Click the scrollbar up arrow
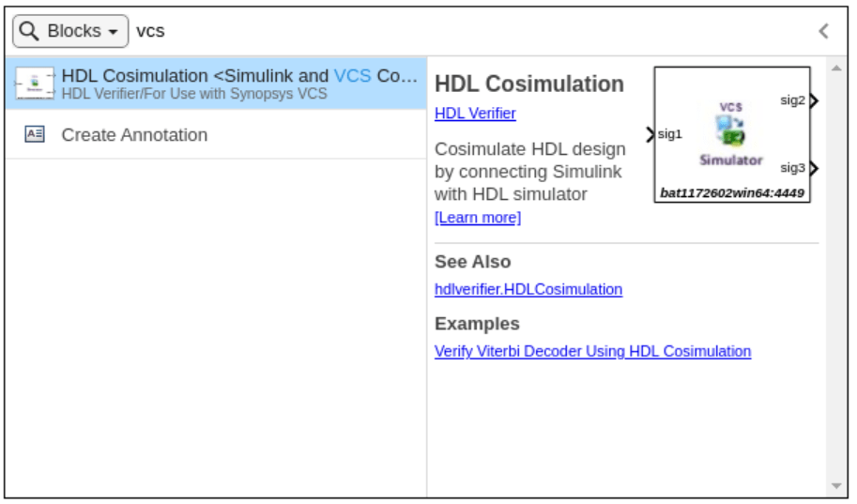Image resolution: width=857 pixels, height=504 pixels. (x=836, y=69)
